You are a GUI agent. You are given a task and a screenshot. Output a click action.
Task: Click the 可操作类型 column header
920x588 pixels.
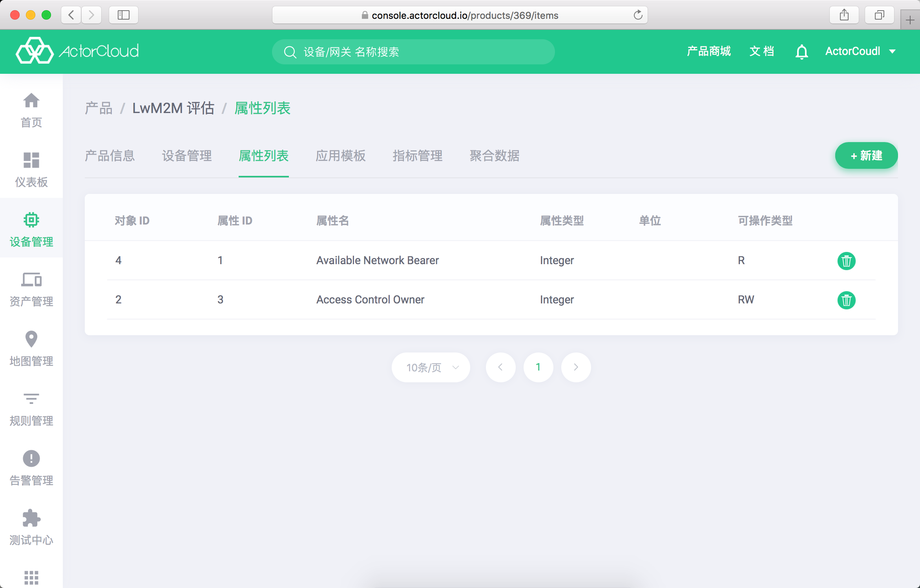[765, 221]
